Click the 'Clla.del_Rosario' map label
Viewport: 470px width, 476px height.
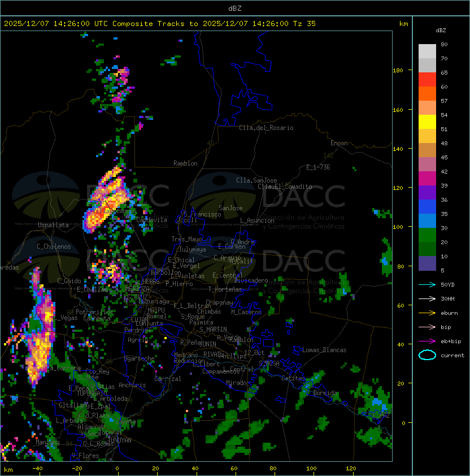click(x=266, y=128)
